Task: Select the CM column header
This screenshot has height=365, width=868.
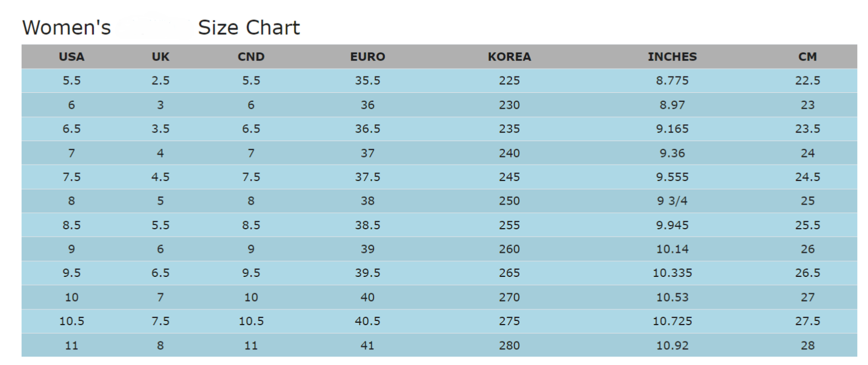Action: (x=807, y=57)
